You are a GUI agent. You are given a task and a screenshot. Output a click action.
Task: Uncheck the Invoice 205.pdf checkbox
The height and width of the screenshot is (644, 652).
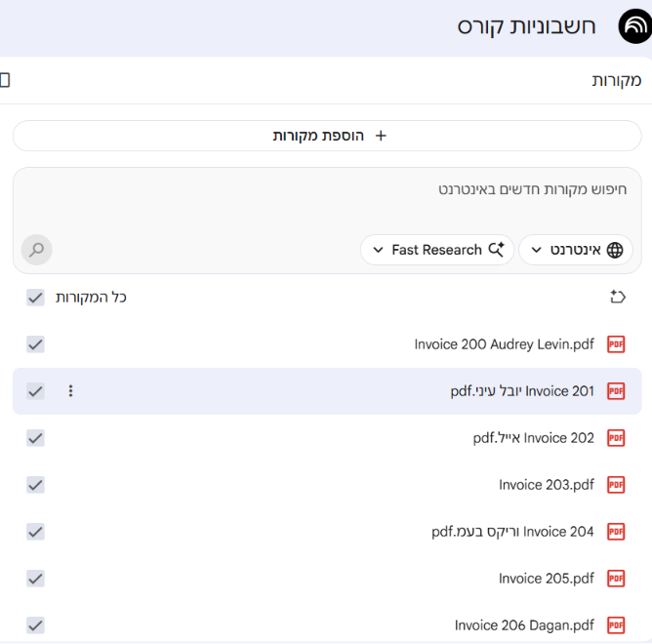(x=35, y=579)
